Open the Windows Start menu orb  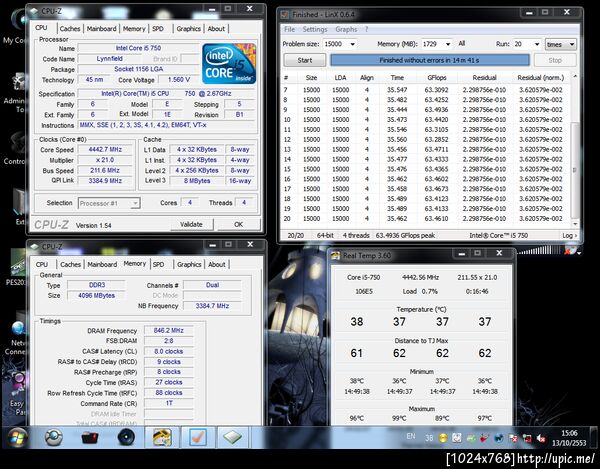(18, 438)
